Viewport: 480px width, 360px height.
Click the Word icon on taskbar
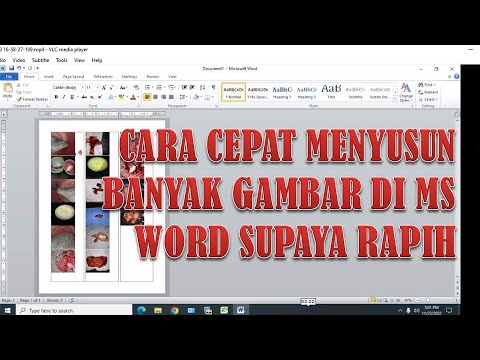coord(241,310)
